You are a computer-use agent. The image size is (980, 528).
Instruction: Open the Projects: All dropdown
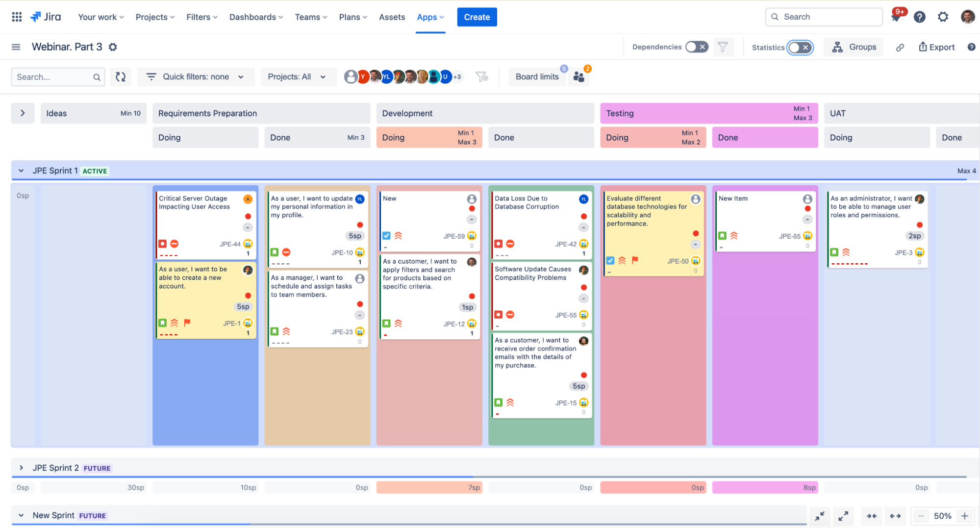coord(297,77)
